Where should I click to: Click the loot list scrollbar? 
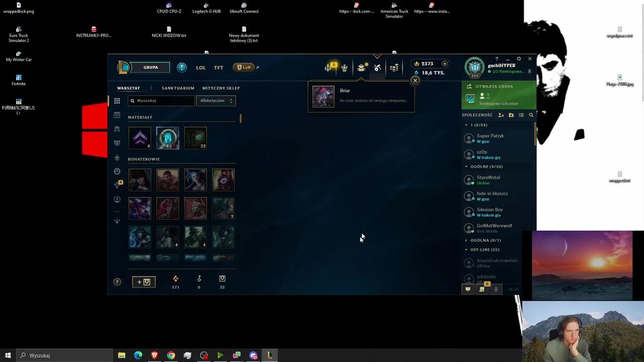click(x=240, y=119)
